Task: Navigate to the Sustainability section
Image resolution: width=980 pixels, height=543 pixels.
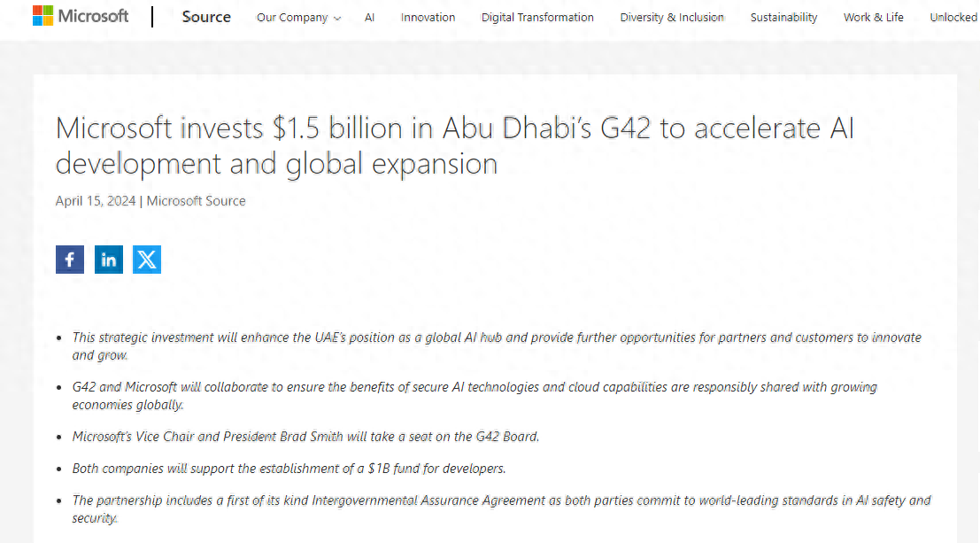Action: 783,18
